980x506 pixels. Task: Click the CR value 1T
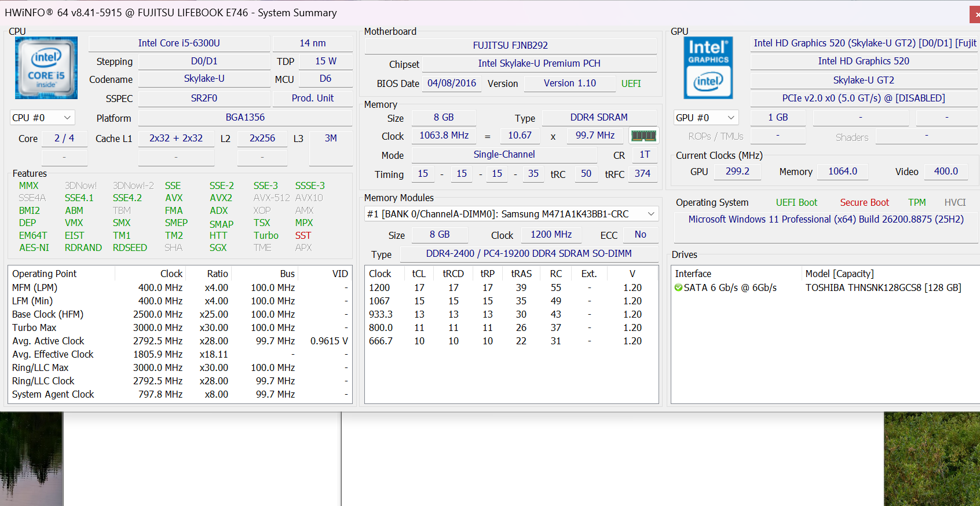(645, 154)
